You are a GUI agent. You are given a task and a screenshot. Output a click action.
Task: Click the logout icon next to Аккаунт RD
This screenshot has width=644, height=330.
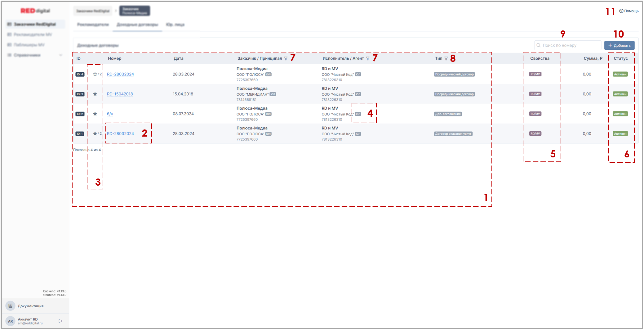[60, 321]
